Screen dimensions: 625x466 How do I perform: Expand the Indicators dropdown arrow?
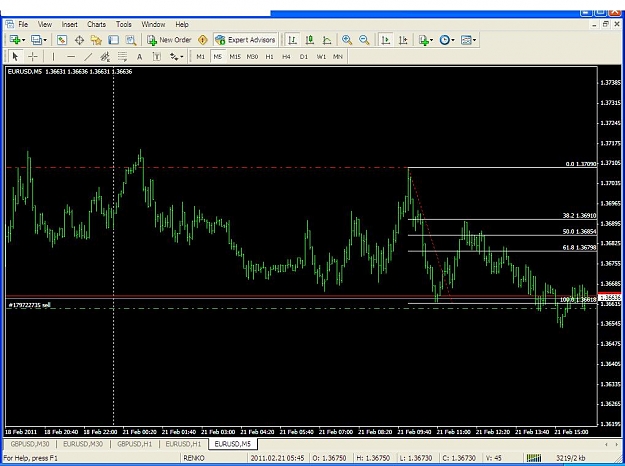pos(432,40)
